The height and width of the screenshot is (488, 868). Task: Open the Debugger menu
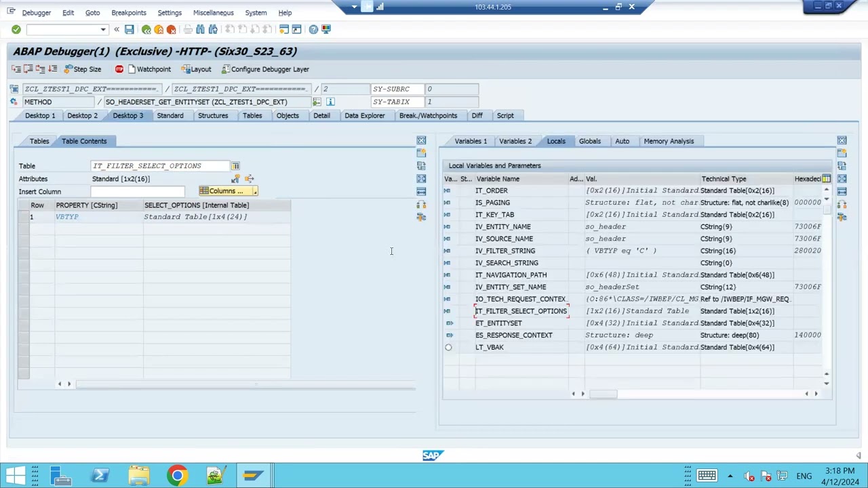[x=37, y=13]
